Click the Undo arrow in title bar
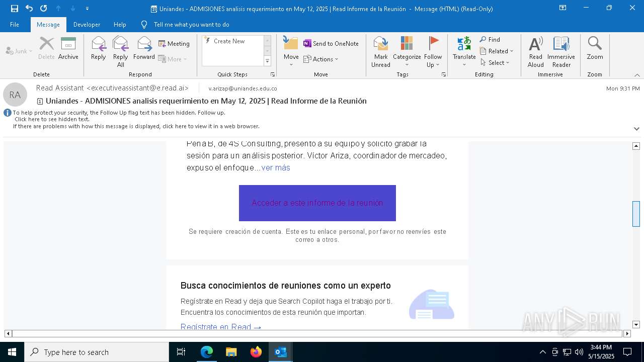Viewport: 644px width, 362px height. point(29,9)
